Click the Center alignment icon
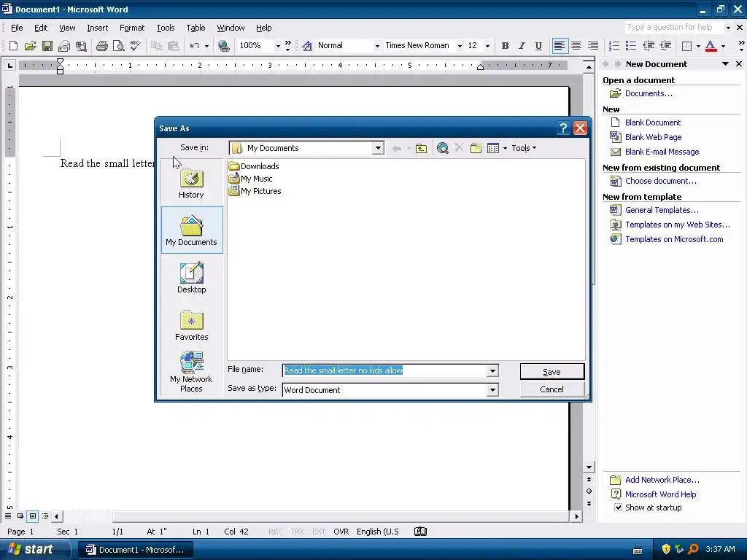Screen dimensions: 747x560 (x=576, y=46)
